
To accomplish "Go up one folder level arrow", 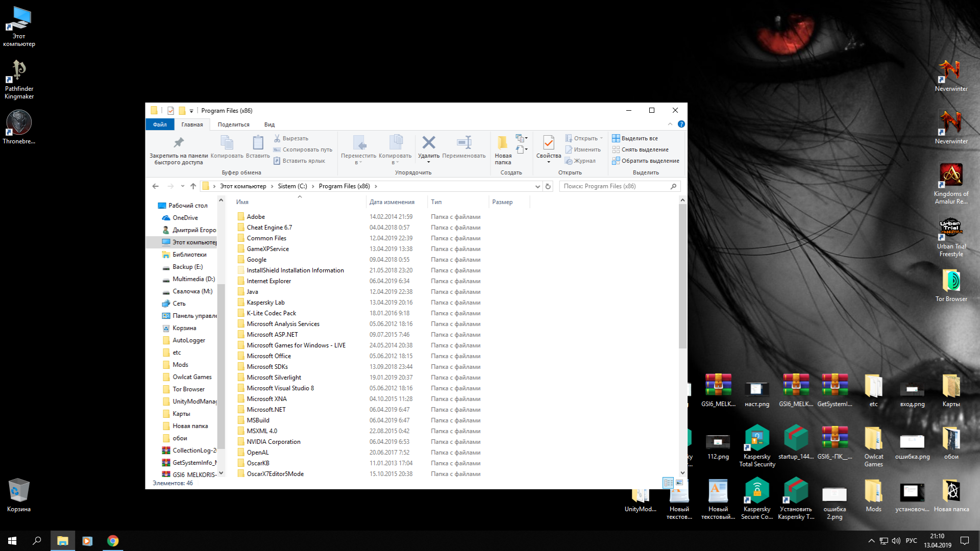I will (193, 186).
